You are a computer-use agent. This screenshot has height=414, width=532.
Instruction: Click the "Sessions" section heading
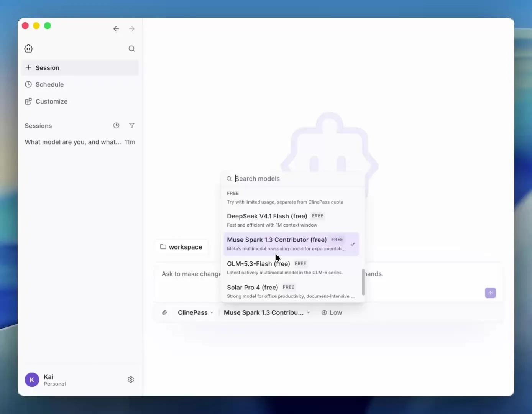point(38,126)
